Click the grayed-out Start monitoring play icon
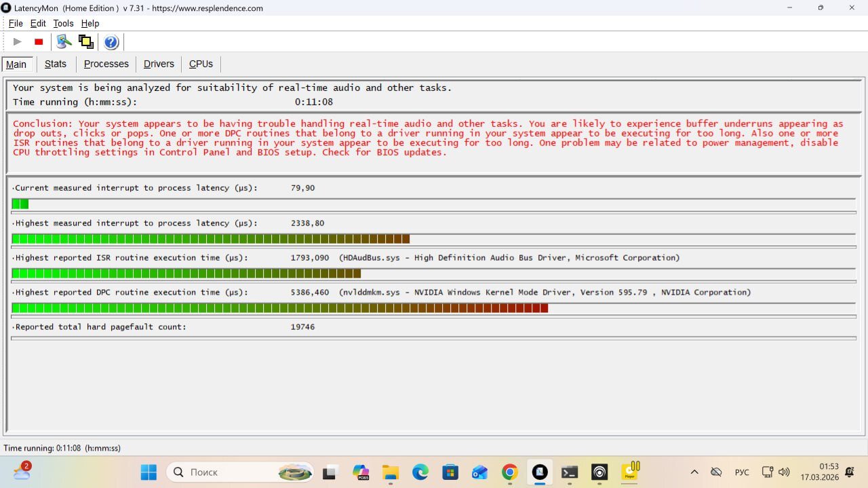Image resolution: width=868 pixels, height=488 pixels. tap(17, 42)
